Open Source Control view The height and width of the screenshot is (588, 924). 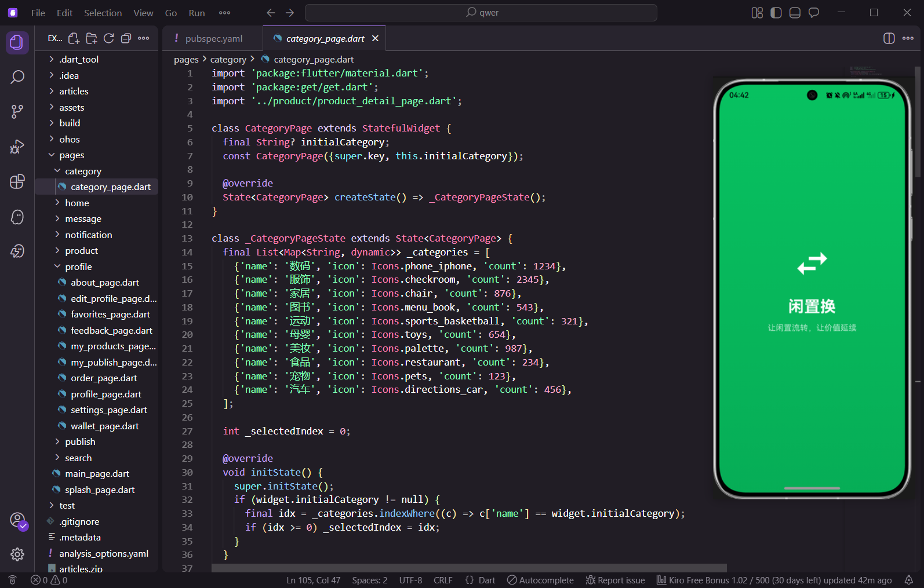[x=17, y=111]
